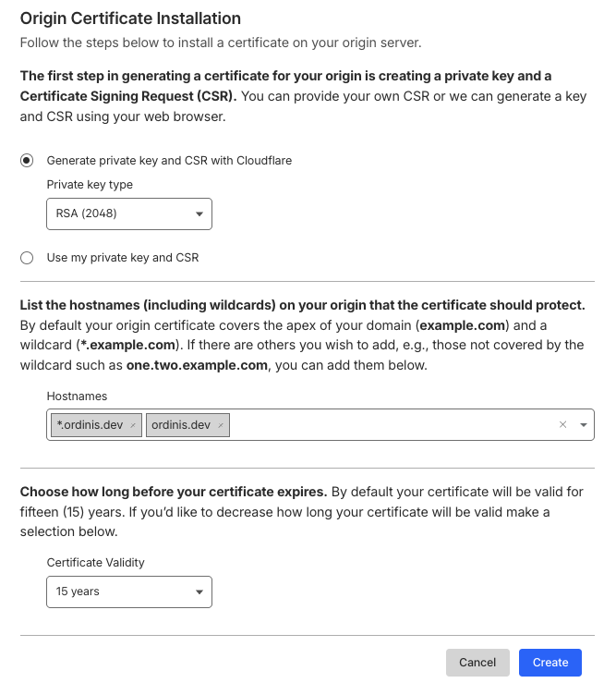Image resolution: width=616 pixels, height=683 pixels.
Task: Click the 'Generate private key and CSR with Cloudflare' label
Action: [x=169, y=160]
